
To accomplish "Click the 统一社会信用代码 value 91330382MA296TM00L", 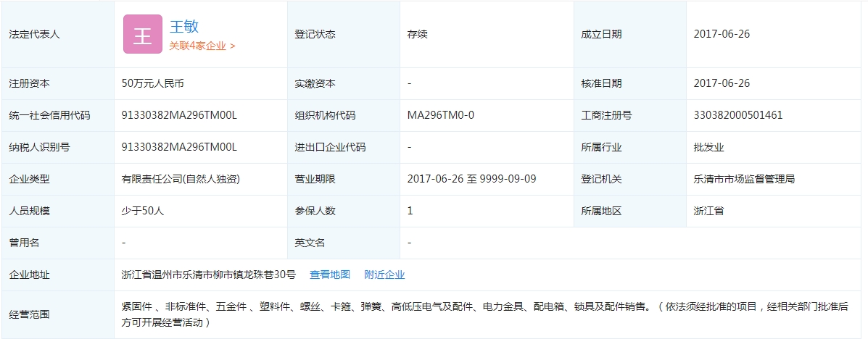I will (179, 115).
